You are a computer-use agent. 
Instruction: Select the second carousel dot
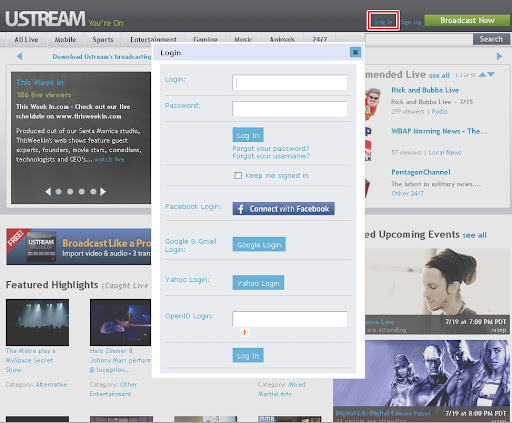tap(70, 192)
